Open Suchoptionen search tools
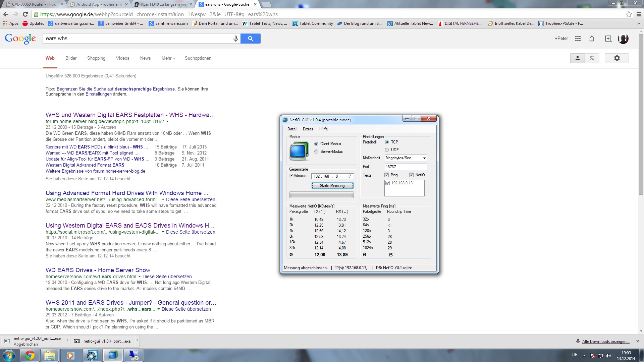The width and height of the screenshot is (644, 362). click(x=198, y=58)
